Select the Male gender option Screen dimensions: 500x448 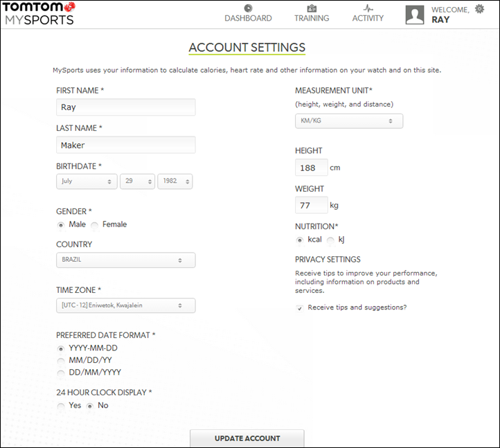[60, 225]
